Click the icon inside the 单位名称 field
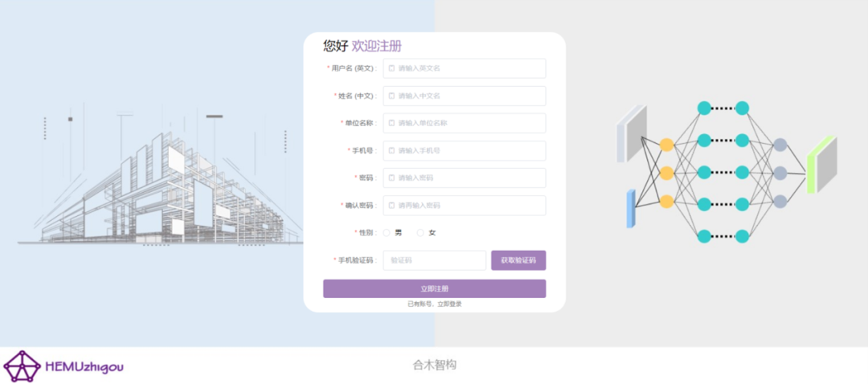The height and width of the screenshot is (384, 868). point(392,123)
